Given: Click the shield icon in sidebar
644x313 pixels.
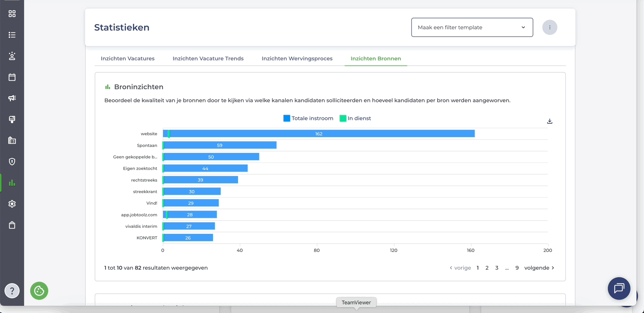Looking at the screenshot, I should [x=12, y=162].
